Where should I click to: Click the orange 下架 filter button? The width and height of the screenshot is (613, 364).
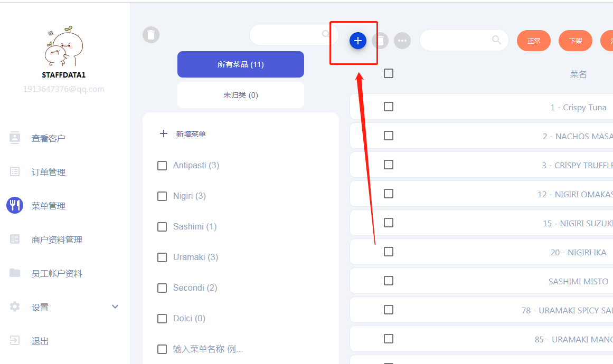[576, 41]
